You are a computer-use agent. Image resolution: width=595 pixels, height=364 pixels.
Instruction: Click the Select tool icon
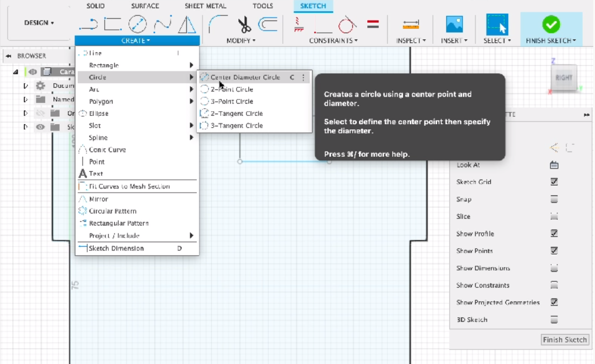coord(497,24)
